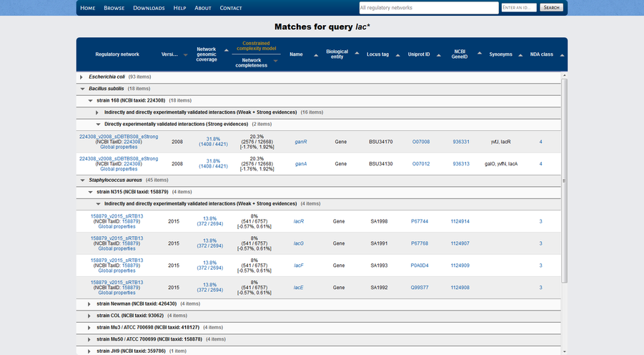The width and height of the screenshot is (644, 355).
Task: Open the ganR gene link
Action: [x=301, y=142]
